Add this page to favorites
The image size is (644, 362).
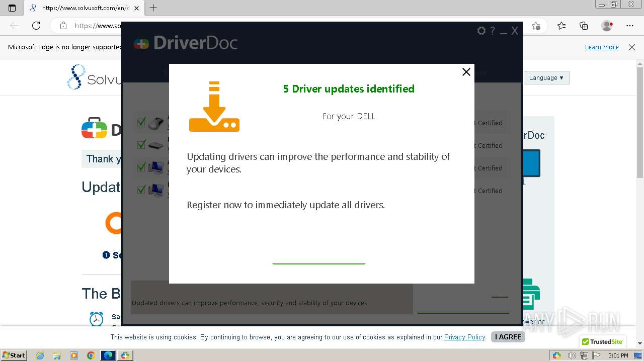click(x=536, y=26)
